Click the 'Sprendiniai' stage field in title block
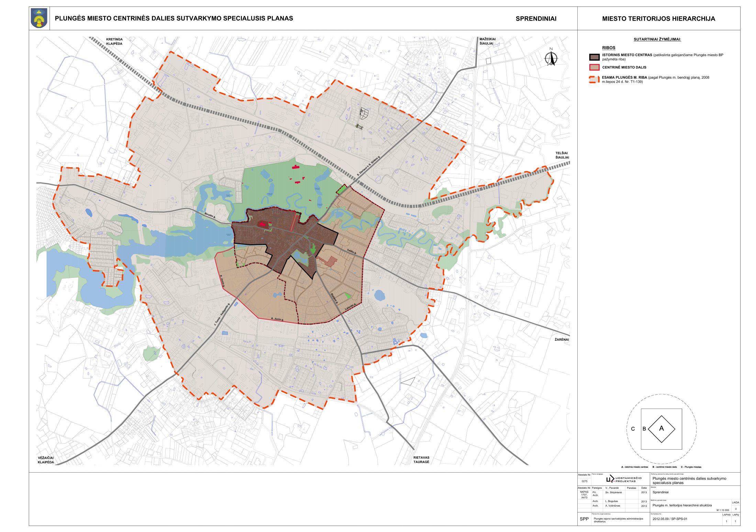The image size is (756, 532). pos(660,493)
